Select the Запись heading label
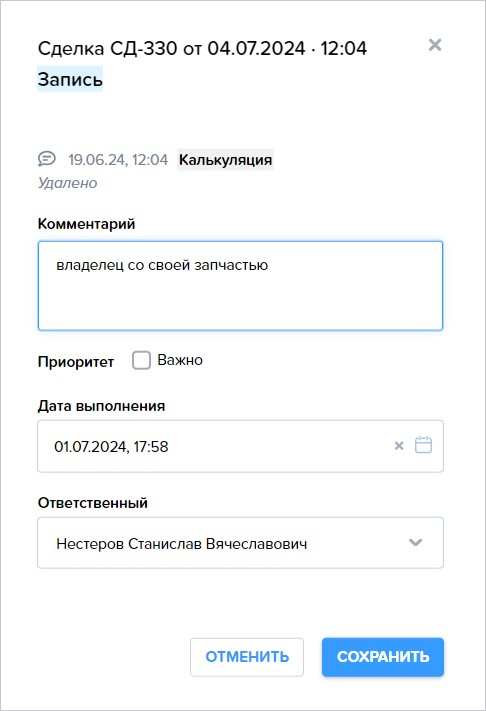 70,79
